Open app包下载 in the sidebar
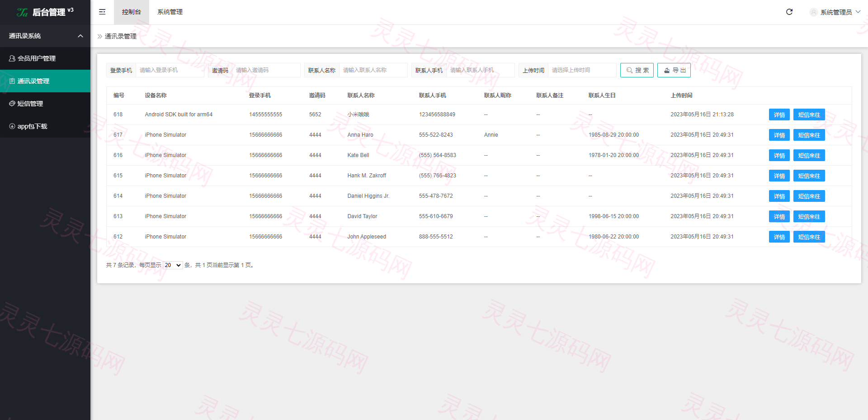The height and width of the screenshot is (420, 868). (x=45, y=126)
